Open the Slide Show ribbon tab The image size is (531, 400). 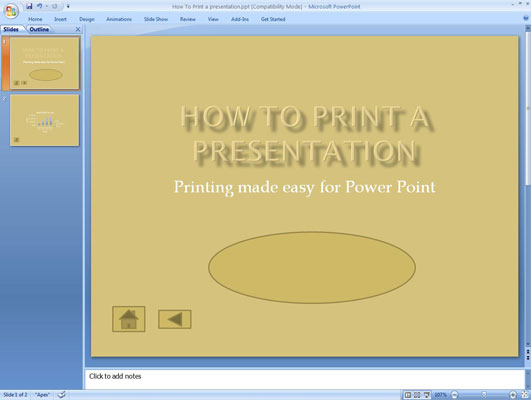click(x=156, y=19)
